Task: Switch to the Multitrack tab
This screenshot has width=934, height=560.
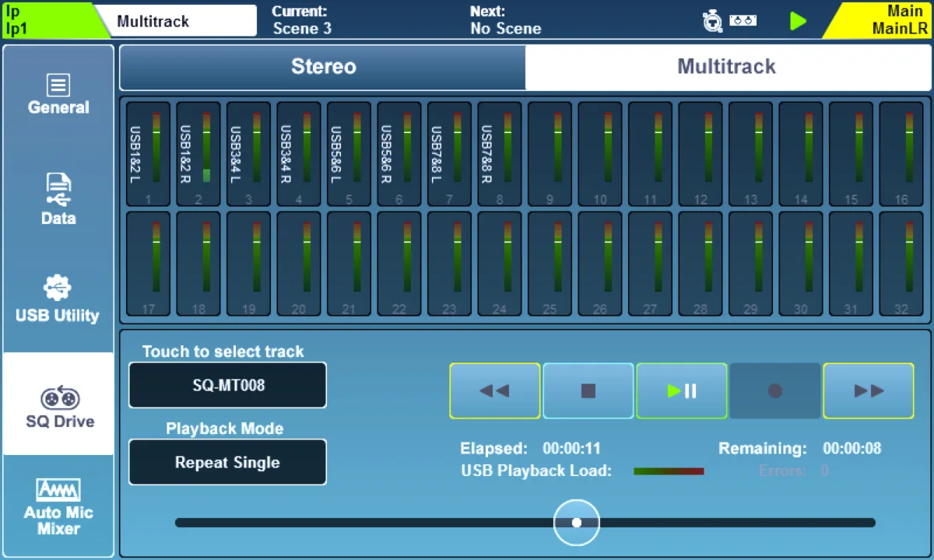Action: coord(727,67)
